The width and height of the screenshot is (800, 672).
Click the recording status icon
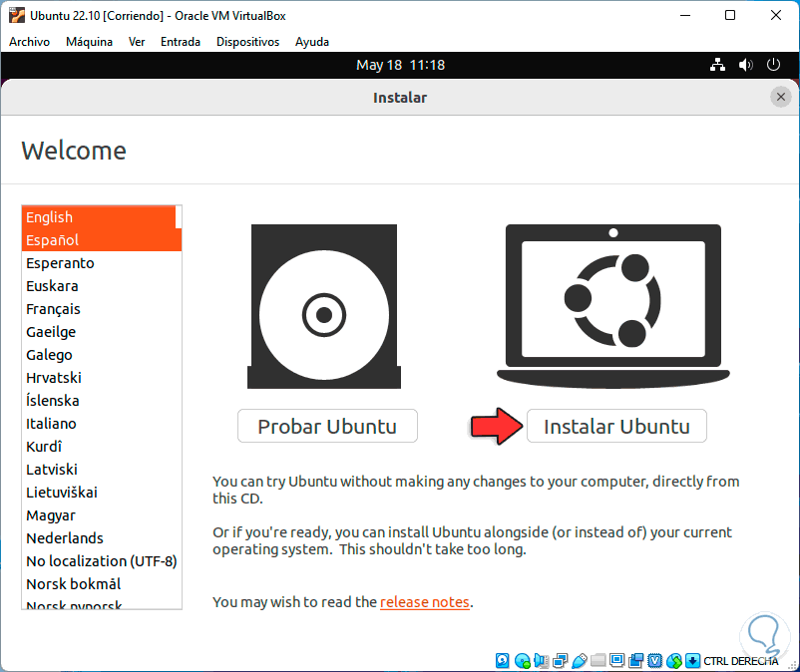(x=635, y=661)
